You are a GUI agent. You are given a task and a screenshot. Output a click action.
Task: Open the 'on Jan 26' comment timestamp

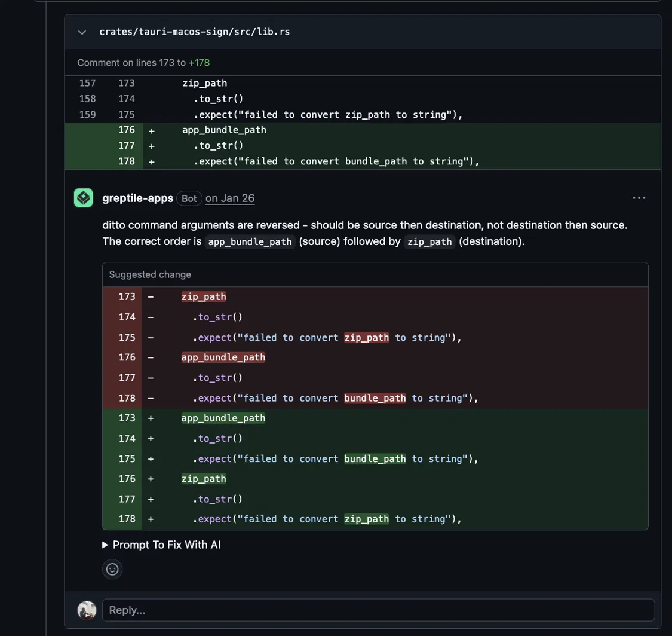pyautogui.click(x=230, y=198)
